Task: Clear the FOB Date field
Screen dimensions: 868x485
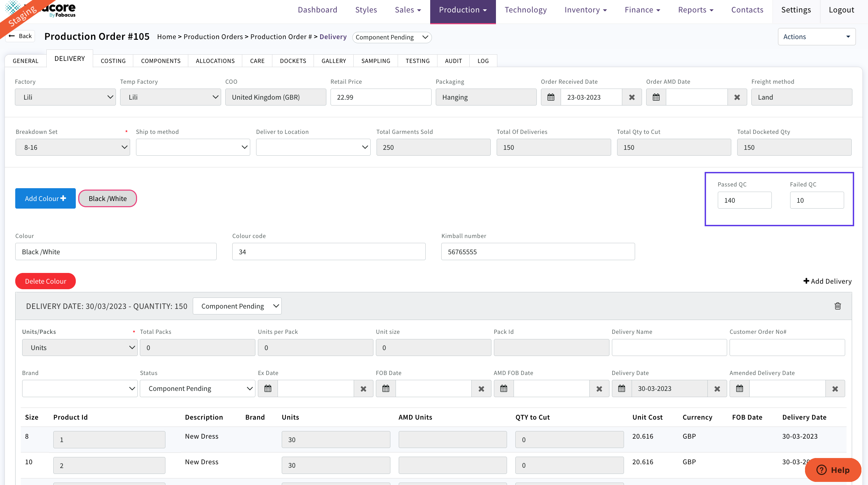Action: 481,388
